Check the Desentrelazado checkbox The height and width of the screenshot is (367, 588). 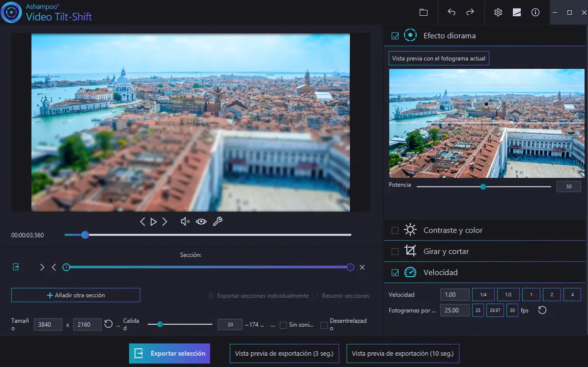324,325
